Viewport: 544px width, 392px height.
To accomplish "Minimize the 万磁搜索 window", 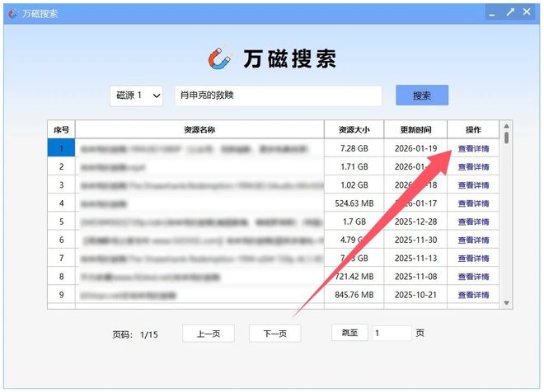I will point(492,13).
